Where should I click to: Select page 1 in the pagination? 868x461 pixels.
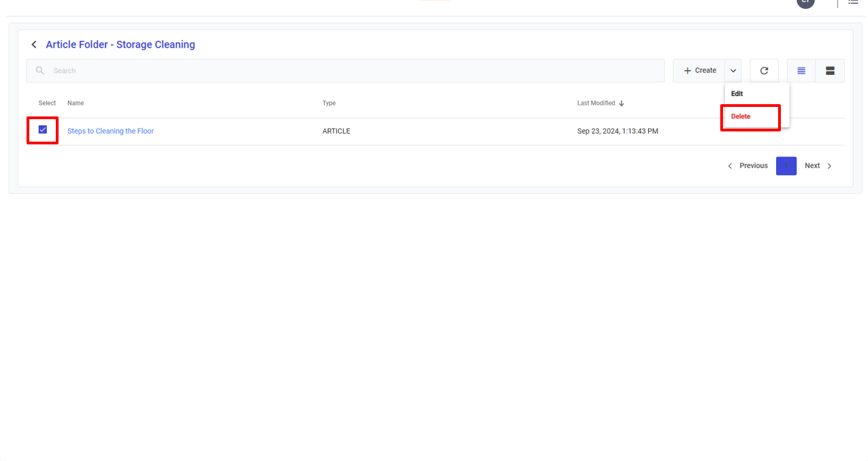point(786,166)
